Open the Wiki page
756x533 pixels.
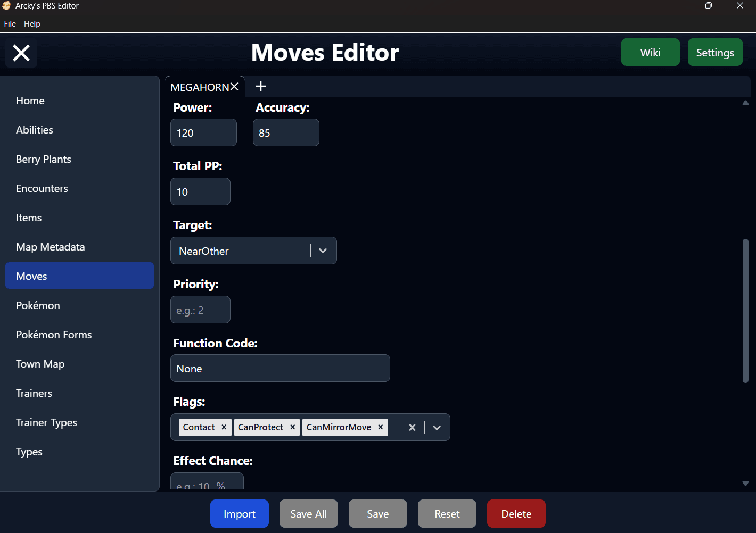650,52
